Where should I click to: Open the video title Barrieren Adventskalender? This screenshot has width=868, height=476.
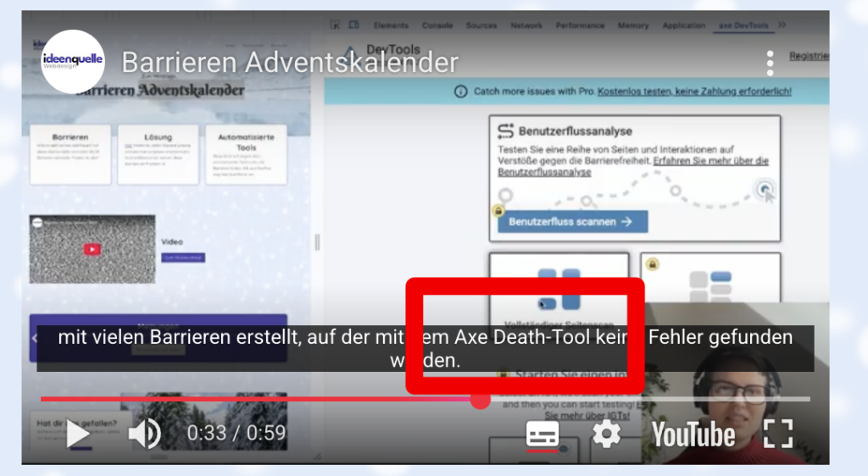point(290,62)
